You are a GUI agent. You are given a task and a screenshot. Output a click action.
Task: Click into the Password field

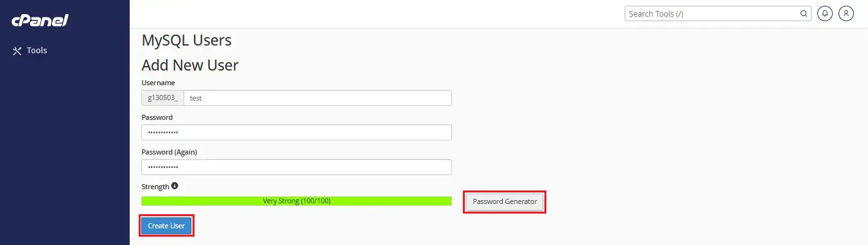point(297,133)
